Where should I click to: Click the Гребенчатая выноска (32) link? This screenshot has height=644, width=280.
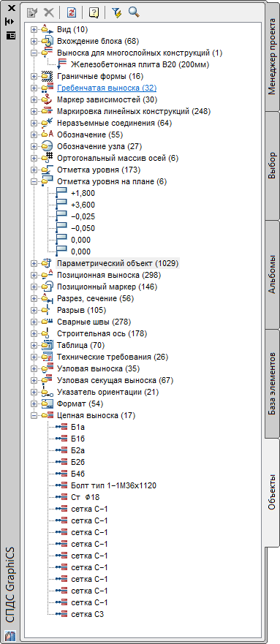point(107,88)
